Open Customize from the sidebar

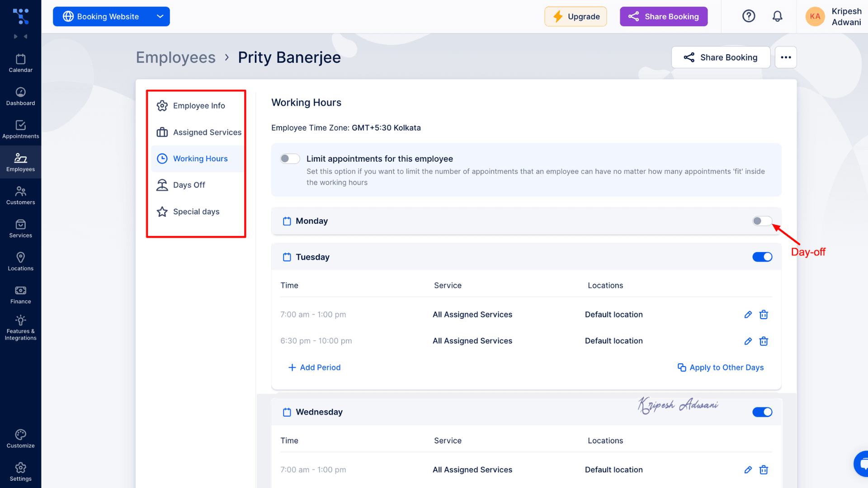pyautogui.click(x=20, y=438)
